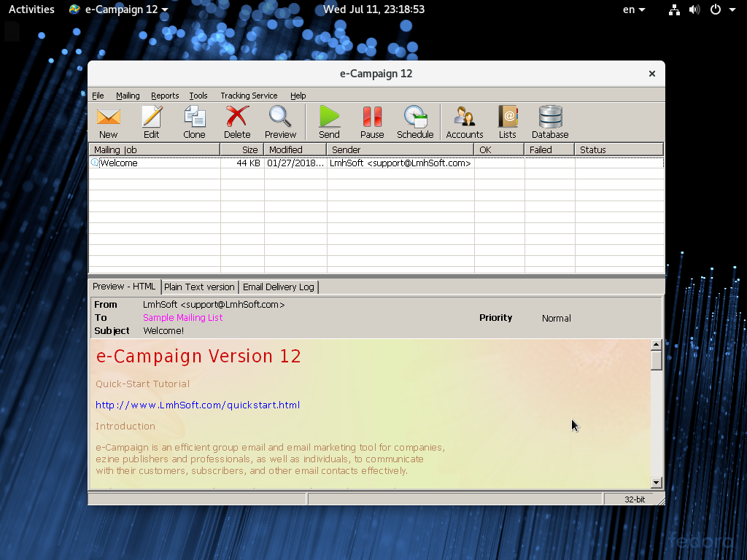Image resolution: width=747 pixels, height=560 pixels.
Task: Create a New mailing job
Action: [108, 122]
